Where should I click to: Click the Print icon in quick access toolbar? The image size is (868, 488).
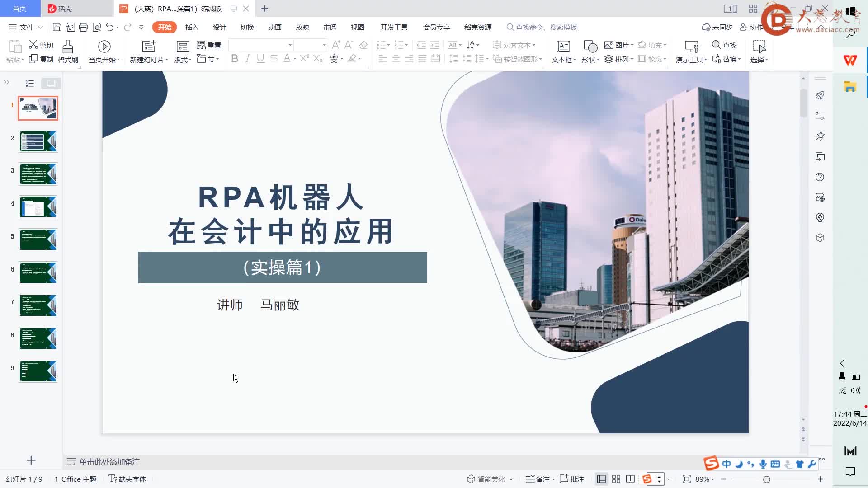pyautogui.click(x=83, y=28)
